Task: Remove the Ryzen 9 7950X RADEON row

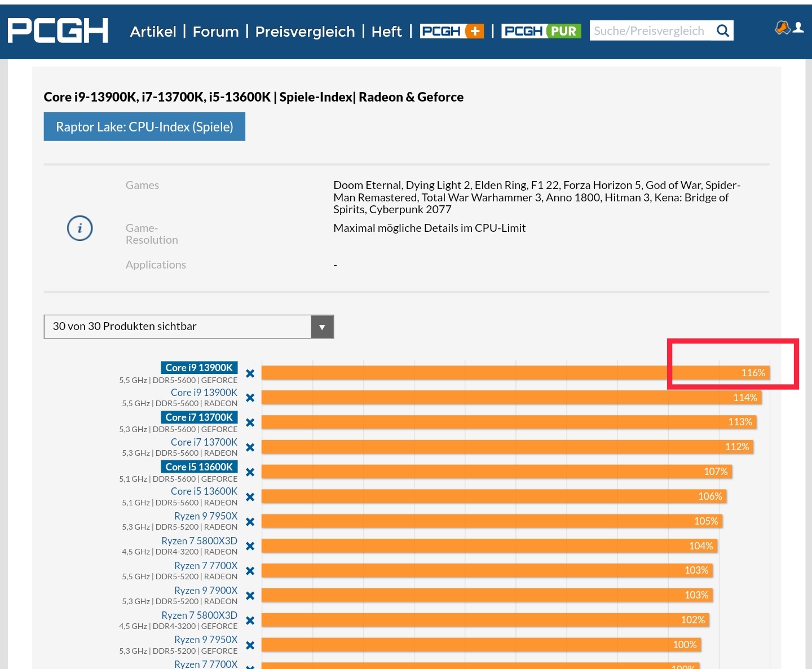Action: coord(250,522)
